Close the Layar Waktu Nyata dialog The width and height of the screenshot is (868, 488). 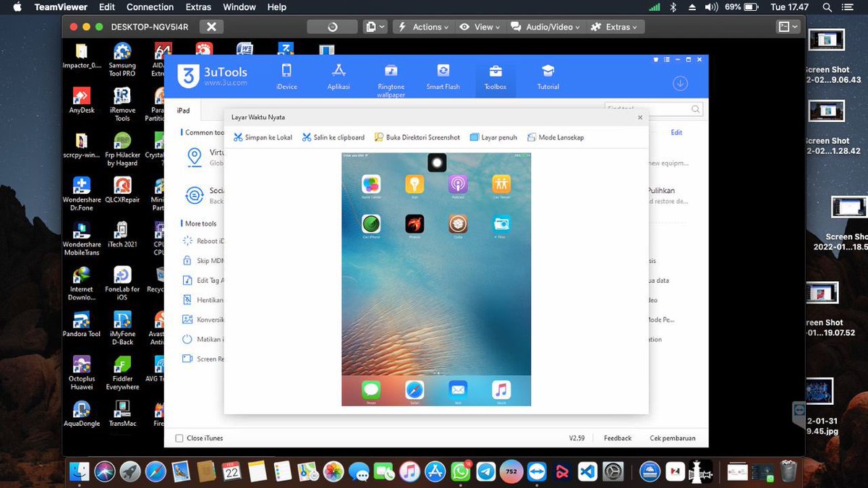coord(640,117)
